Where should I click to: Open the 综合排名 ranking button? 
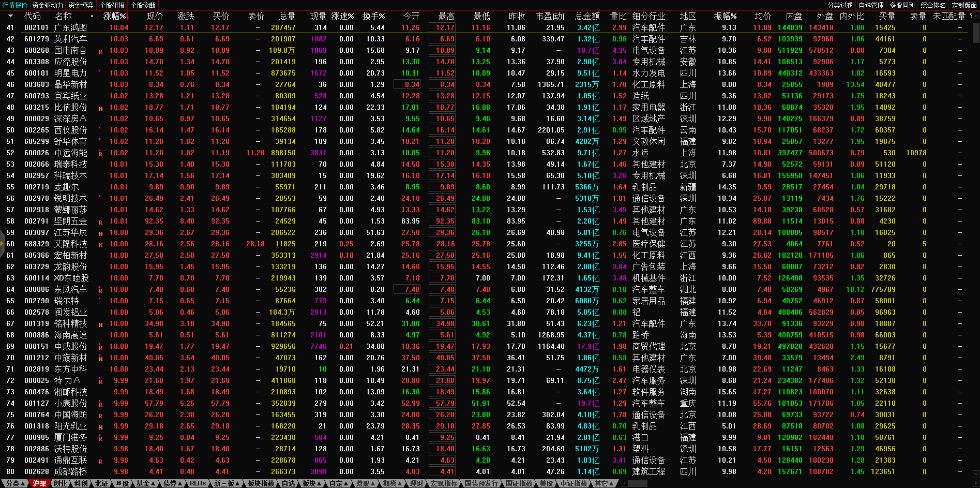coord(933,5)
